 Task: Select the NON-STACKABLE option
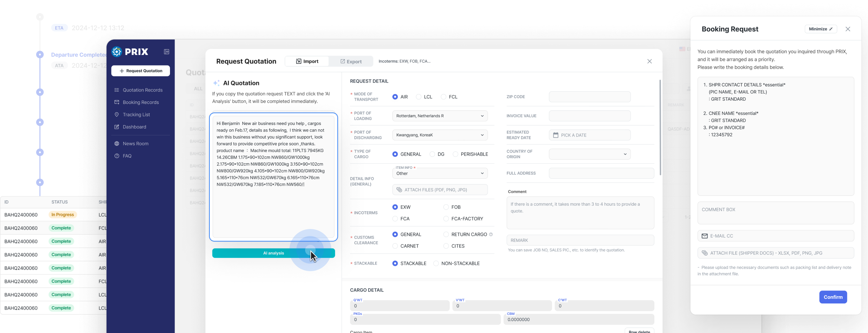pos(436,264)
